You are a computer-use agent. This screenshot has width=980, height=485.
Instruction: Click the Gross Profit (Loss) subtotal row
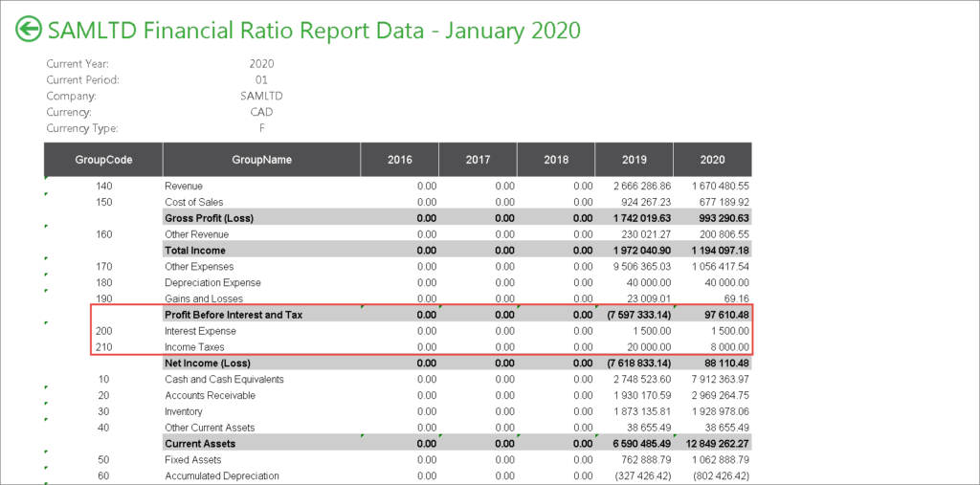[457, 218]
